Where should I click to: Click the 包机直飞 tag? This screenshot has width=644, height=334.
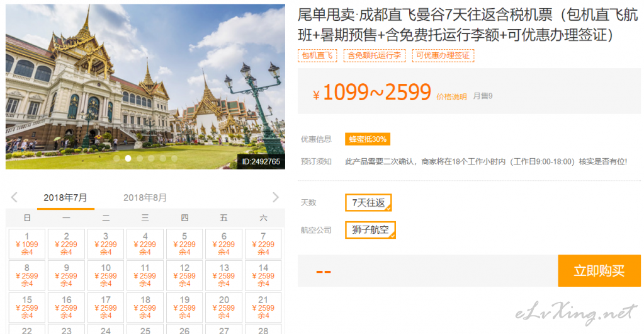point(317,55)
